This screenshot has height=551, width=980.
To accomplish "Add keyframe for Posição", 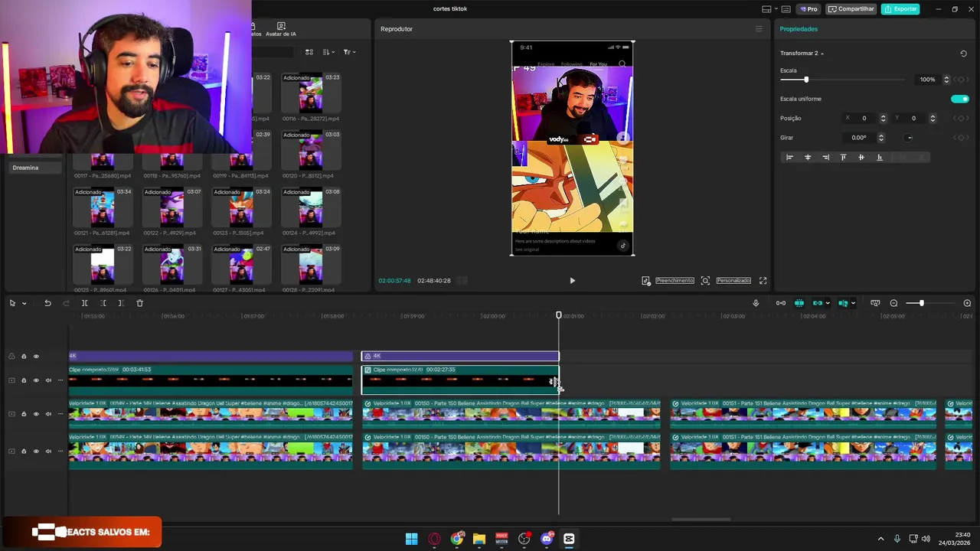I will point(960,118).
